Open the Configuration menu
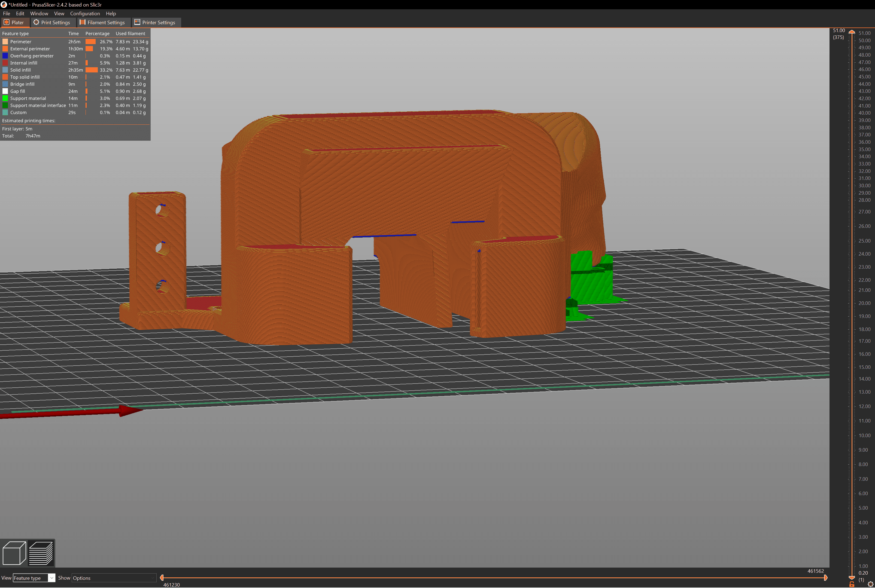The height and width of the screenshot is (588, 875). (85, 14)
